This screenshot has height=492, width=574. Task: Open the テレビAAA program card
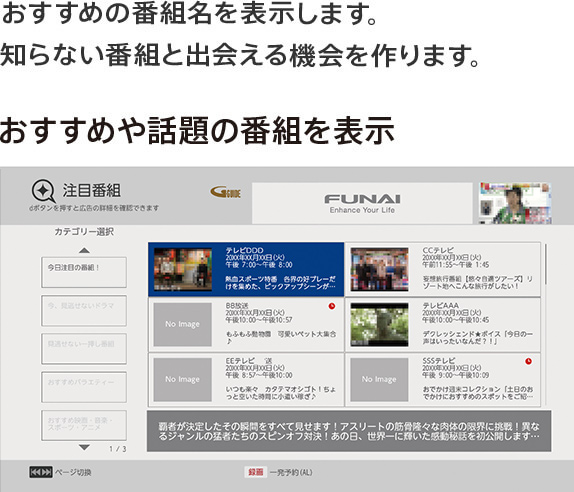pyautogui.click(x=443, y=325)
